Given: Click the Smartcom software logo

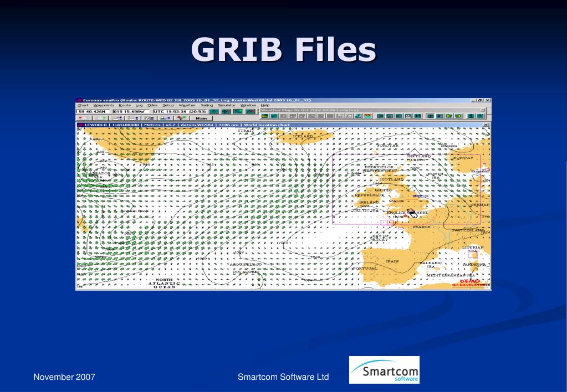Looking at the screenshot, I should [x=384, y=370].
